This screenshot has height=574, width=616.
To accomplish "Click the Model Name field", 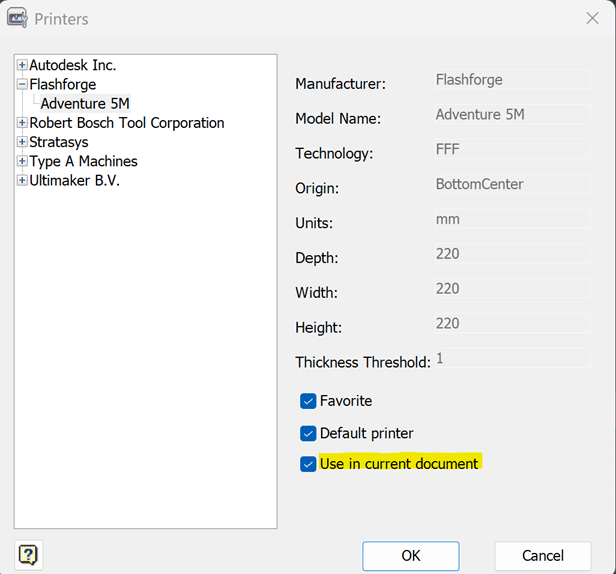I will [512, 114].
